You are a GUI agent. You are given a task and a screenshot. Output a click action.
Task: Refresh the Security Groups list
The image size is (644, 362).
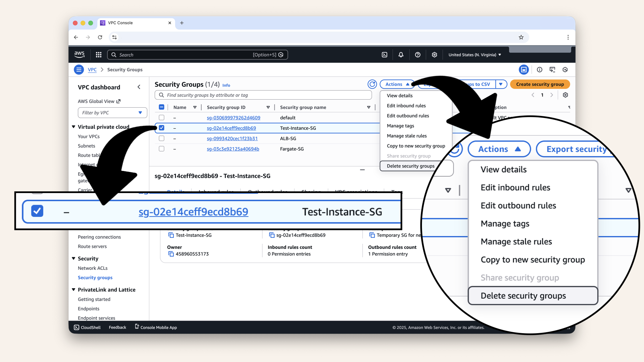pyautogui.click(x=372, y=84)
